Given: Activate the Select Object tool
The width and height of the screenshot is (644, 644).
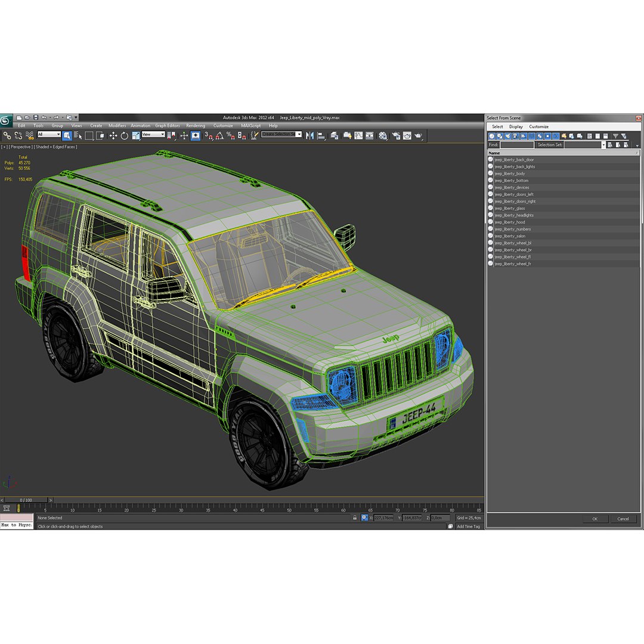Looking at the screenshot, I should click(67, 135).
